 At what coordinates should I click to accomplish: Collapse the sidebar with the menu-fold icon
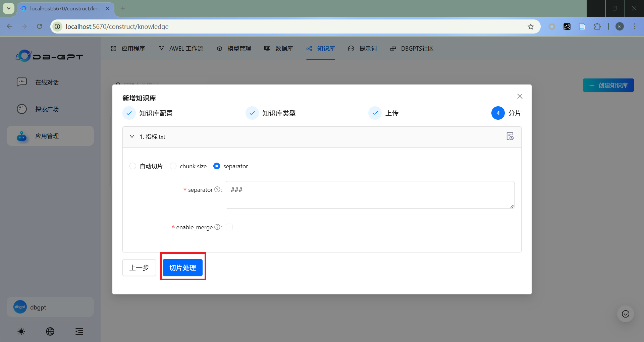(x=79, y=332)
